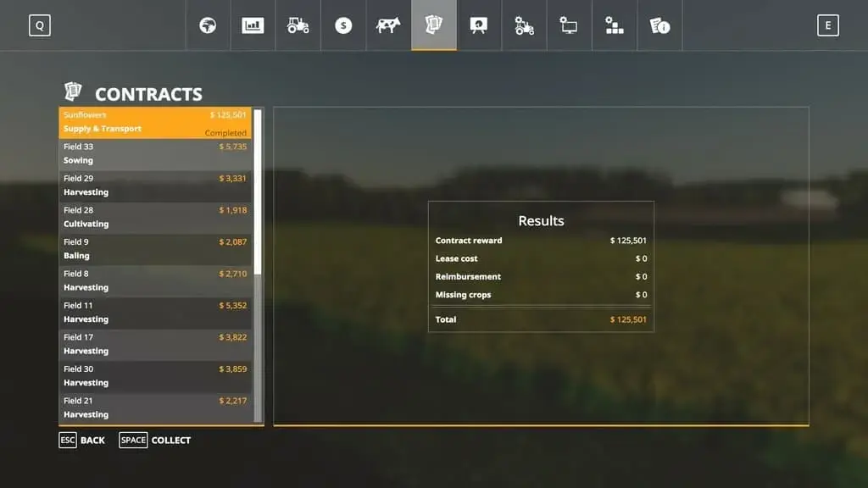Open the prices chart icon tab
The image size is (868, 488).
253,25
